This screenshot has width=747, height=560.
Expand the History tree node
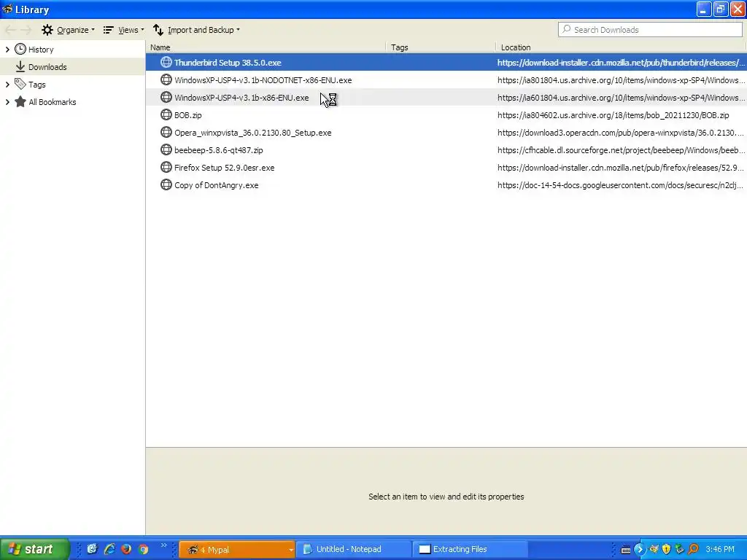(x=7, y=50)
